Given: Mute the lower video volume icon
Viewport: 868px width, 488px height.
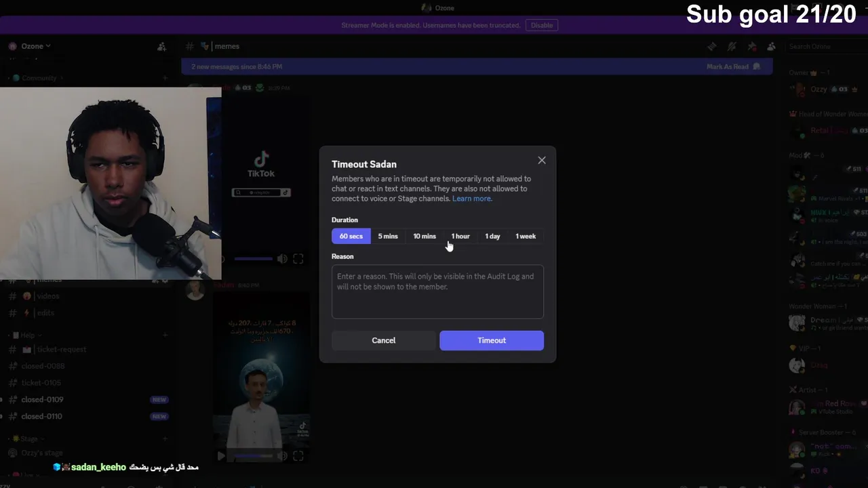Looking at the screenshot, I should 282,456.
